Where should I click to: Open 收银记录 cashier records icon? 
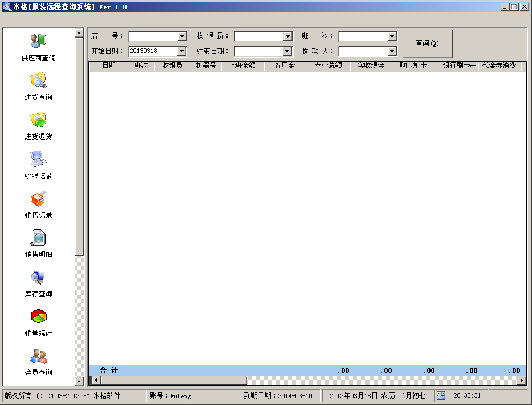[x=38, y=158]
